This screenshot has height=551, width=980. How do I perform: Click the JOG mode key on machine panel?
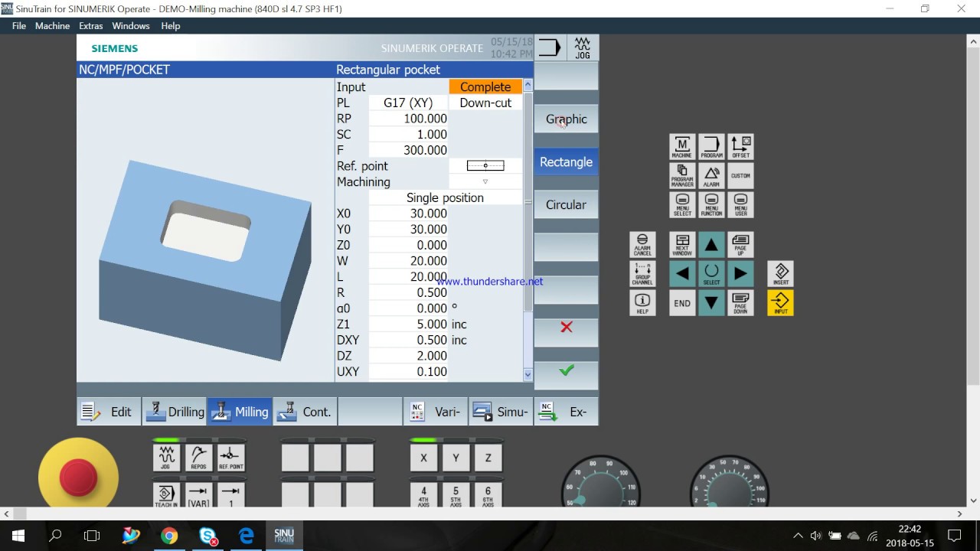[x=166, y=457]
